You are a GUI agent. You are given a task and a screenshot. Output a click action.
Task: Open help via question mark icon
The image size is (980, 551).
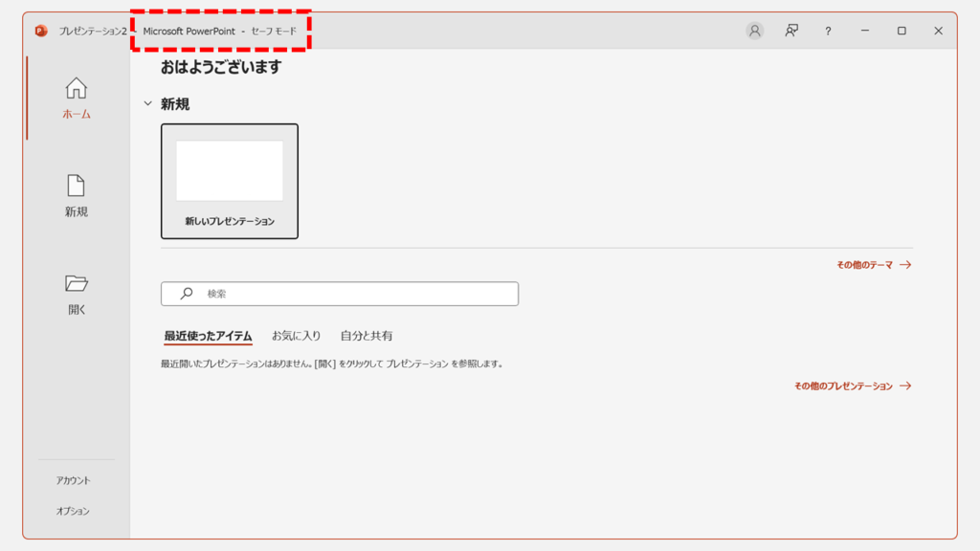pos(828,32)
